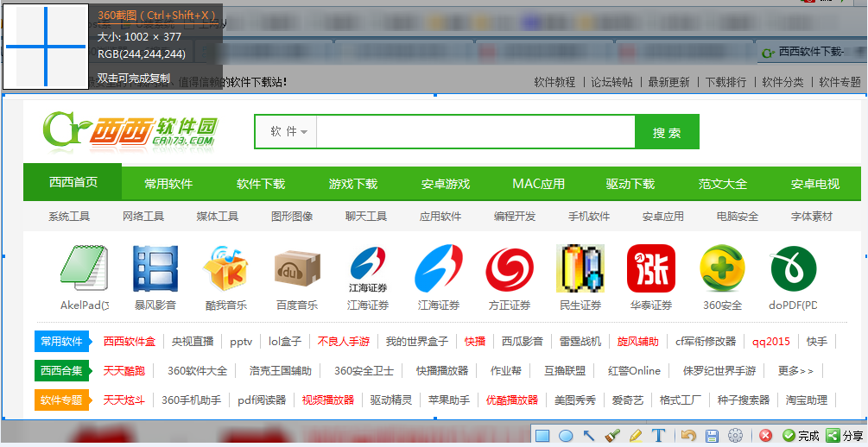Select the paintbrush tool
The image size is (868, 447).
coord(612,436)
